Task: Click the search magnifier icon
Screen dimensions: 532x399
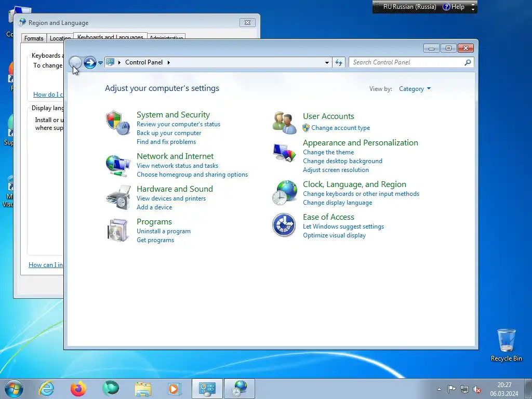Action: point(468,62)
